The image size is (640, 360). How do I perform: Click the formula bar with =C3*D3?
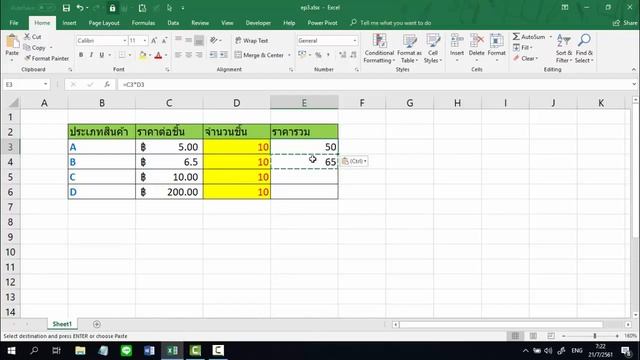(x=376, y=84)
